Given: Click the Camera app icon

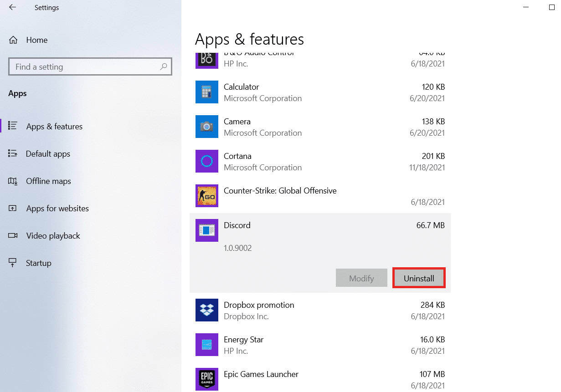Looking at the screenshot, I should [206, 127].
